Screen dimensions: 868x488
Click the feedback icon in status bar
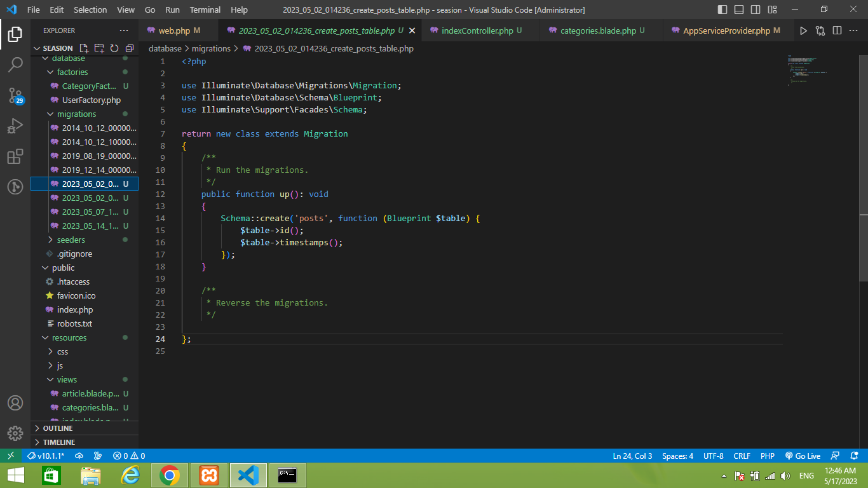[x=836, y=456]
